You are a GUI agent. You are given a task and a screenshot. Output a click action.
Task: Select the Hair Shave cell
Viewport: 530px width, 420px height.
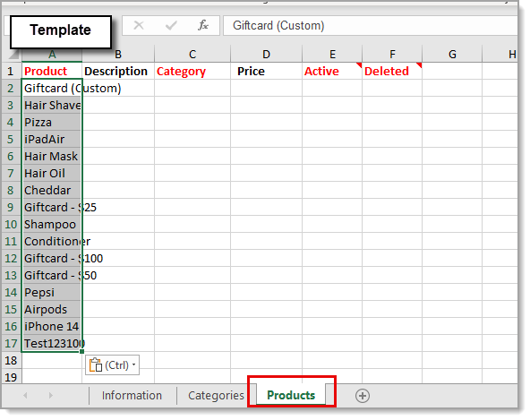[x=52, y=105]
